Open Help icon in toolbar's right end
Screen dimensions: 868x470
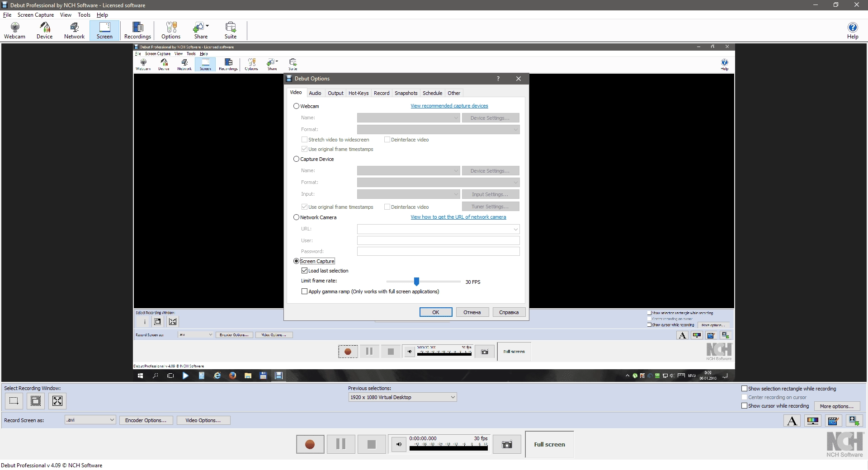click(x=853, y=31)
